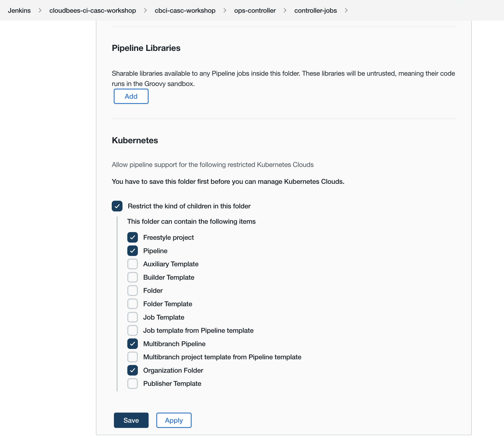The height and width of the screenshot is (440, 504).
Task: Uncheck the Pipeline checkbox
Action: click(x=132, y=251)
